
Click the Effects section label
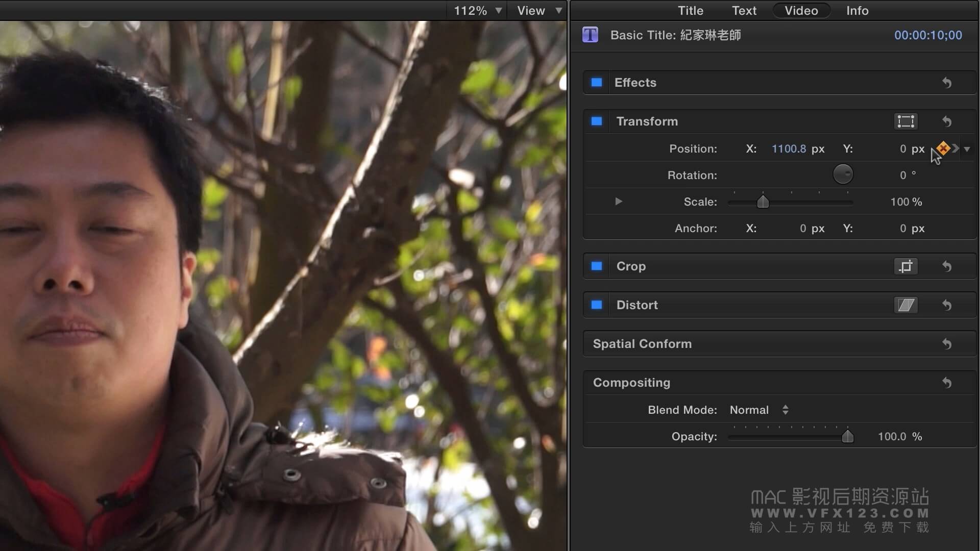click(635, 83)
